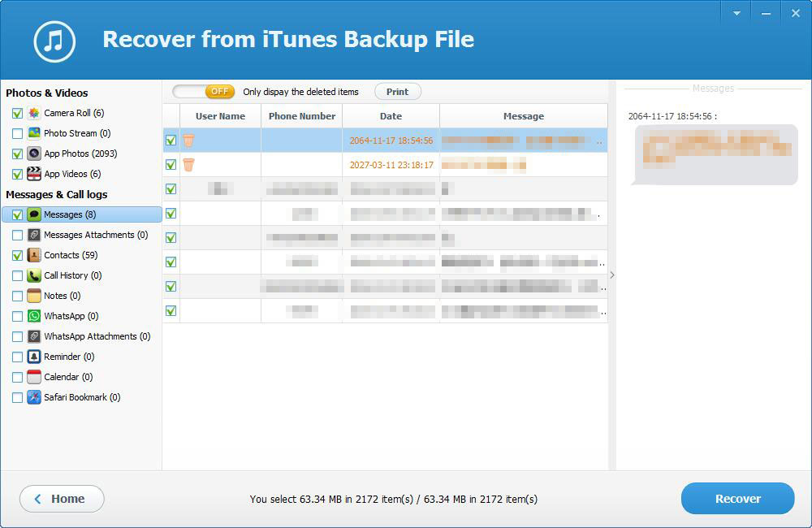Click trash icon on the 2027-03-11 message
This screenshot has height=528, width=812.
pos(188,165)
